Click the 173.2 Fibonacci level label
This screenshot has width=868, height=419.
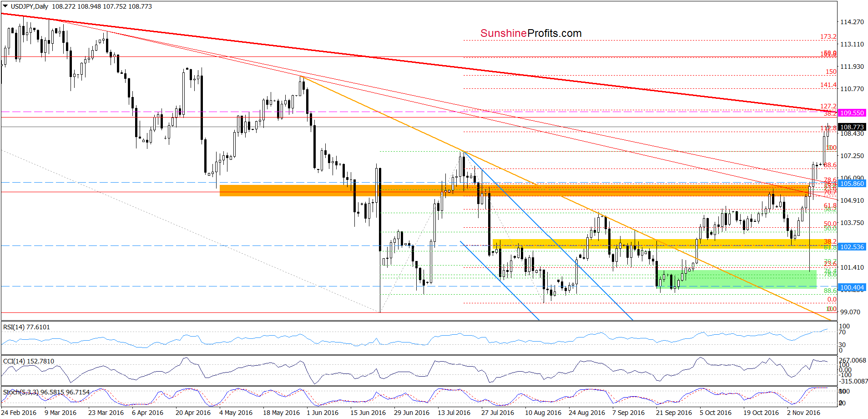tap(828, 36)
